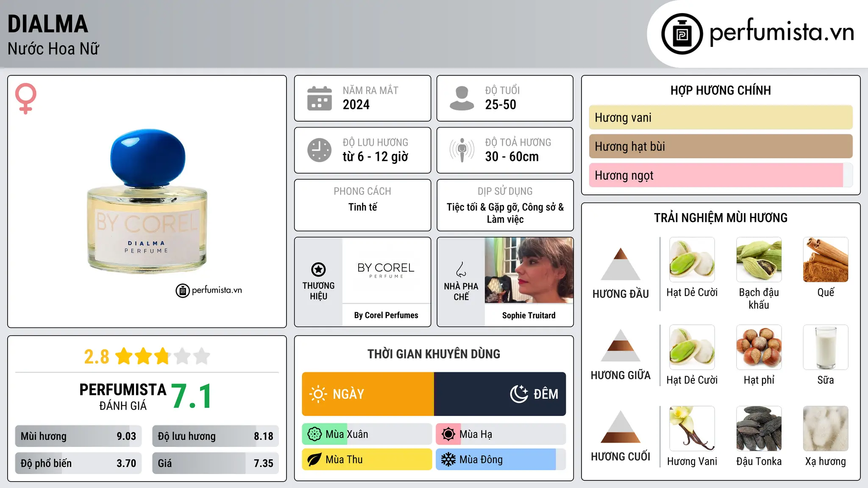Click the person icon beside Độ tuổi
Screen dimensions: 868x488
click(462, 98)
